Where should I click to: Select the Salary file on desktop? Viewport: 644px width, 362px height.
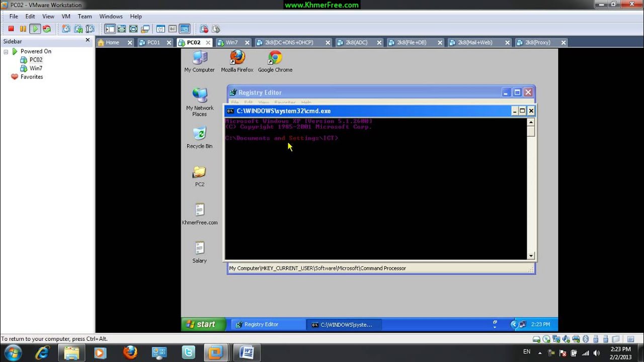pyautogui.click(x=199, y=252)
